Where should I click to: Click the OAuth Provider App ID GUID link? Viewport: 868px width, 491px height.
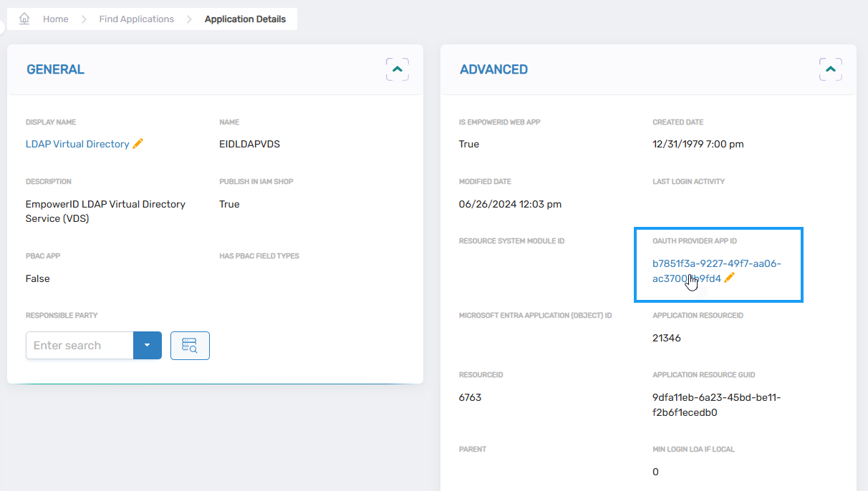(716, 264)
